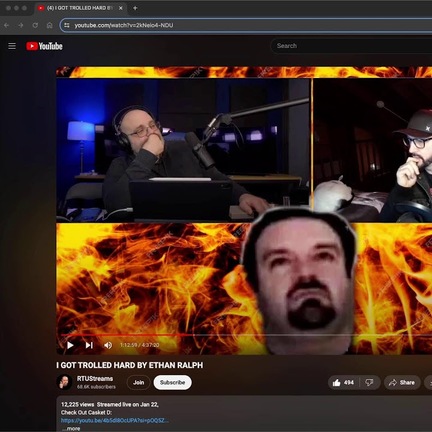Click the video title text
432x432 pixels.
pyautogui.click(x=129, y=365)
